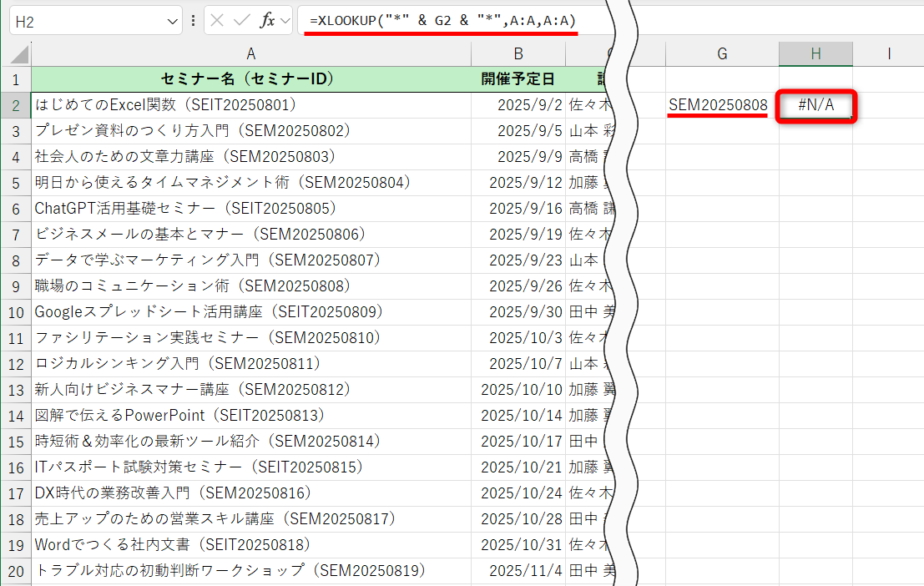Select column B header

518,53
